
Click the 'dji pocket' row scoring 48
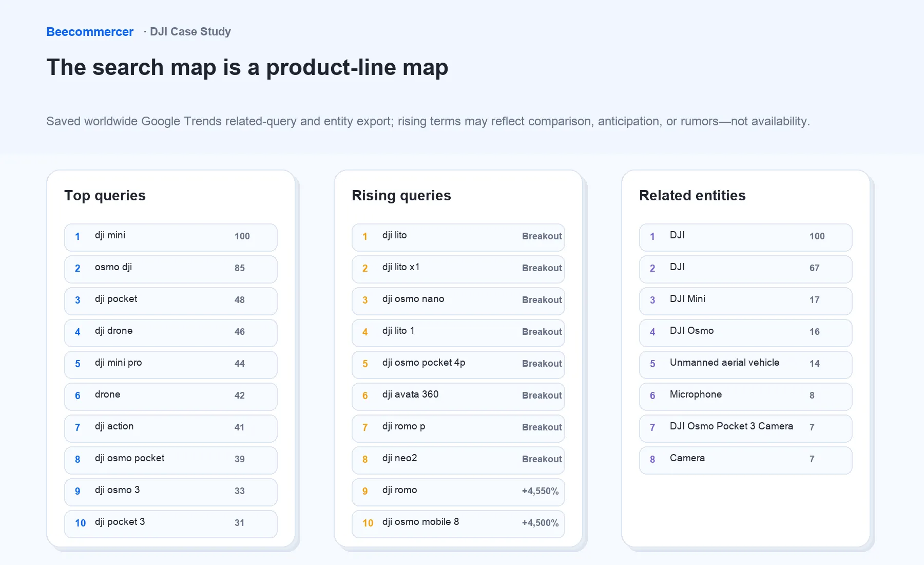[171, 301]
